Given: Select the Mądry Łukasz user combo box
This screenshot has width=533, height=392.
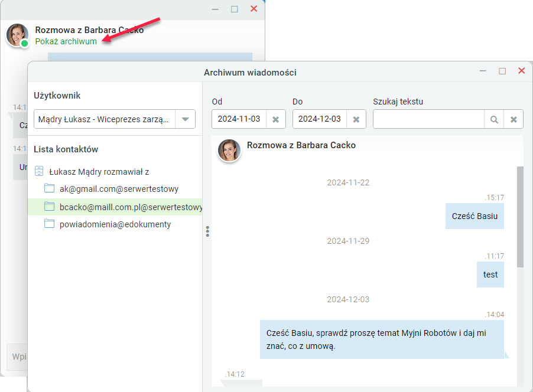Looking at the screenshot, I should (x=115, y=119).
